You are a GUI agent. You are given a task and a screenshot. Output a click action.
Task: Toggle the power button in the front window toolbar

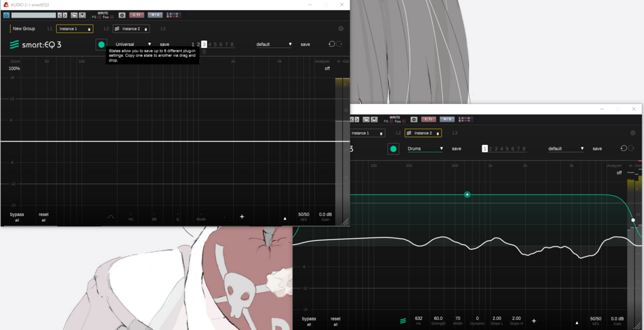click(x=6, y=15)
